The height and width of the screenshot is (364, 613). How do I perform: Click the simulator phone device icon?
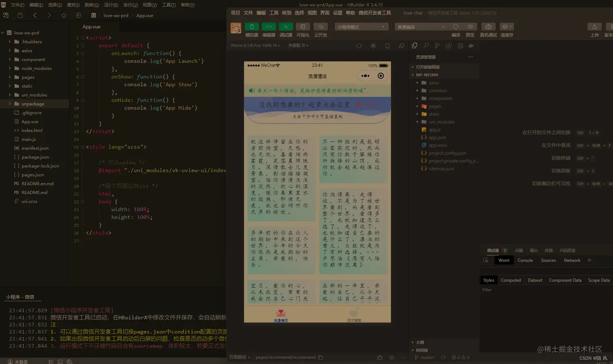387,46
